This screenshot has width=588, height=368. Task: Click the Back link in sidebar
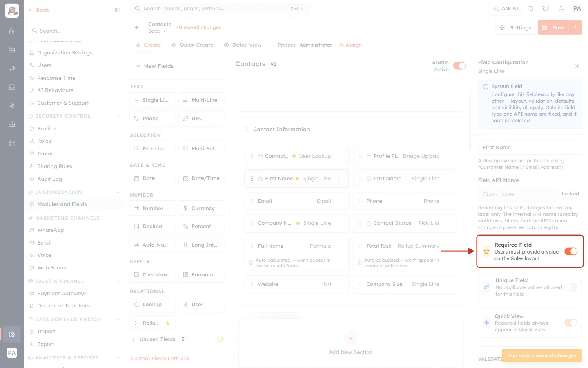[x=39, y=10]
